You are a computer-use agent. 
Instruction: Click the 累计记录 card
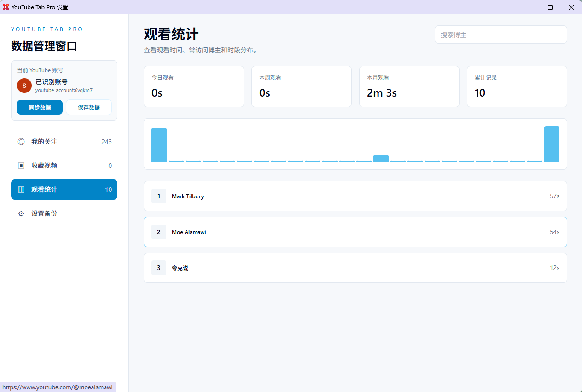point(517,86)
